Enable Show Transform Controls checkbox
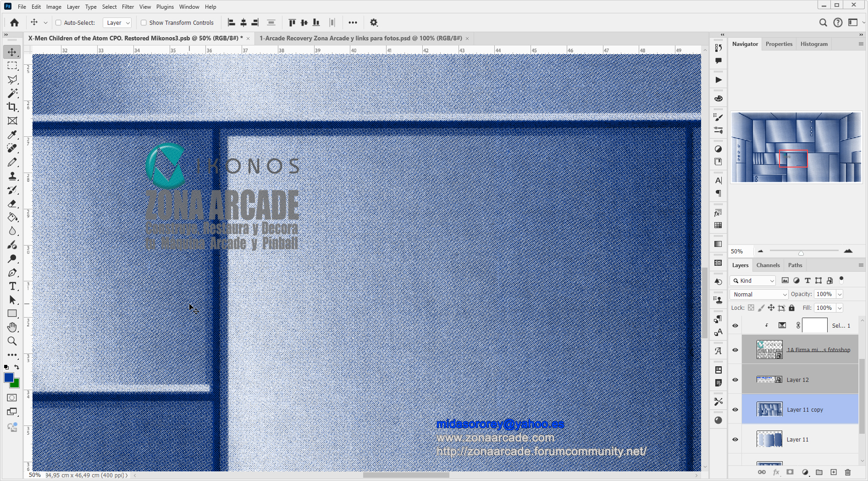This screenshot has width=868, height=481. pyautogui.click(x=144, y=22)
